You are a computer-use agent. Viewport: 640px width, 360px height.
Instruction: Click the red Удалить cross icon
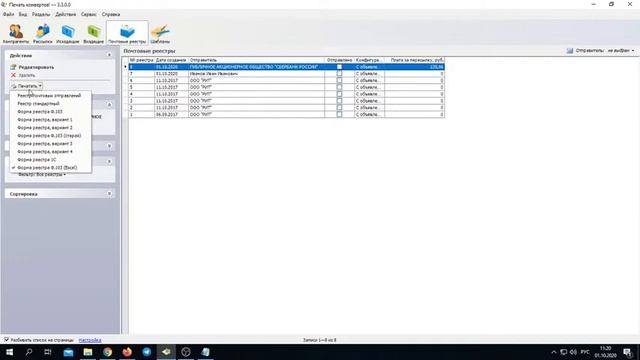point(13,75)
